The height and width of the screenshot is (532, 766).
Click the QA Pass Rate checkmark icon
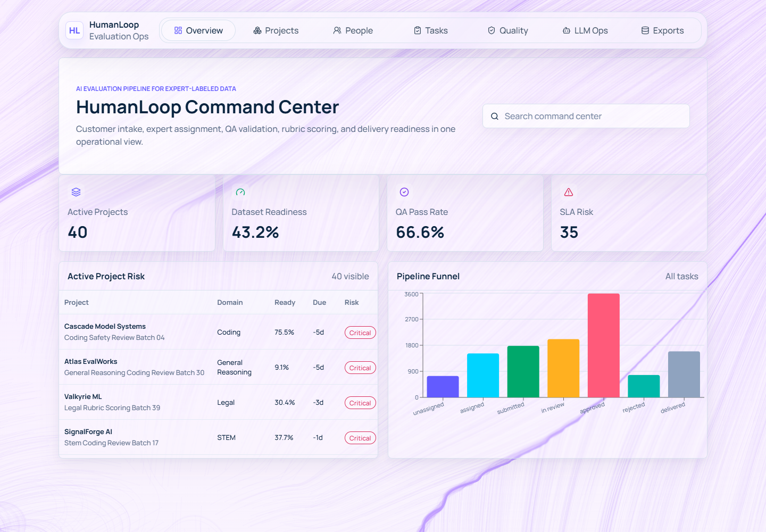click(x=404, y=192)
